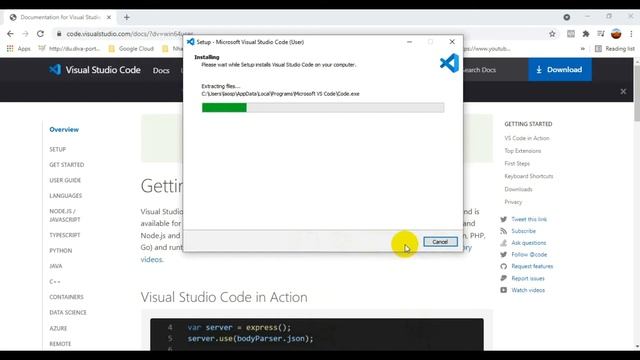The image size is (640, 360).
Task: Click the Visual Studio Code in Action heading
Action: click(x=224, y=297)
